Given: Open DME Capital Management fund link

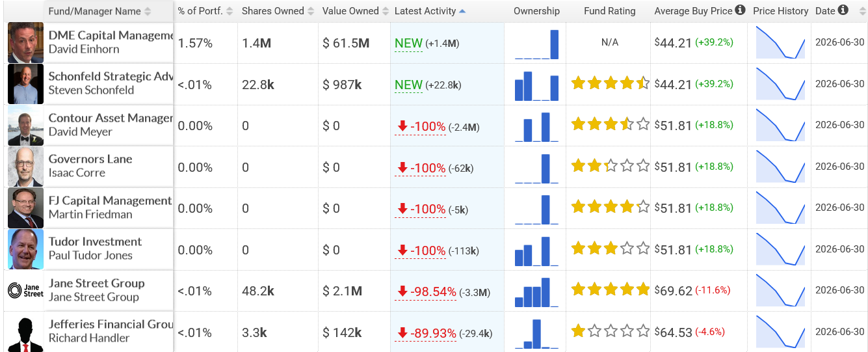Looking at the screenshot, I should tap(111, 35).
